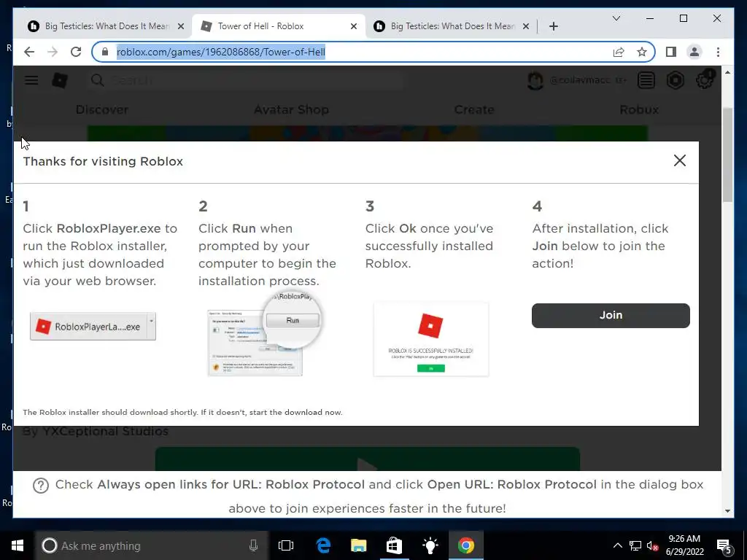Open the Robux page
The image size is (747, 560).
click(x=639, y=109)
